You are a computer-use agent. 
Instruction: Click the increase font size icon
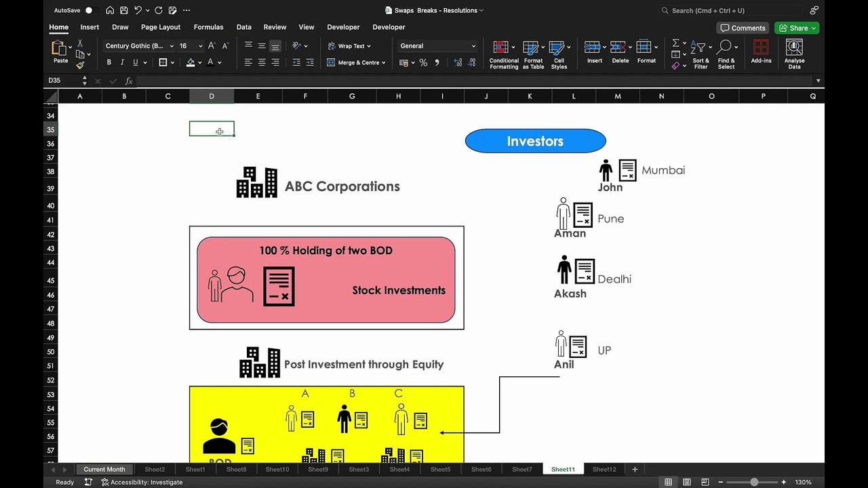212,46
